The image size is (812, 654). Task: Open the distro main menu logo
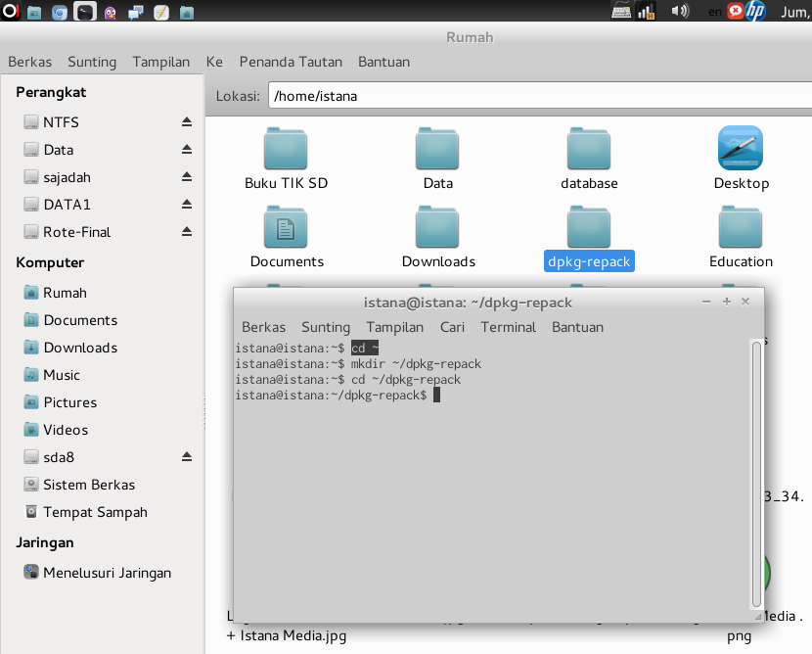click(x=10, y=11)
